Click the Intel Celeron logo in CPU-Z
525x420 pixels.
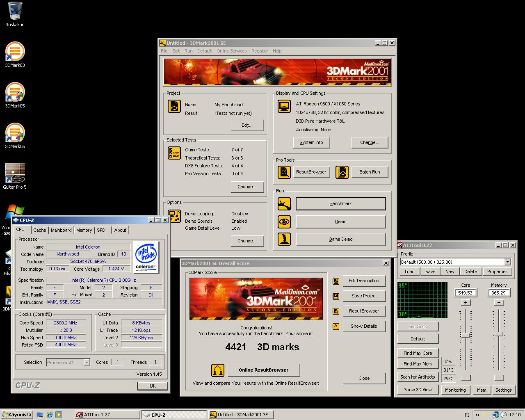tap(146, 257)
